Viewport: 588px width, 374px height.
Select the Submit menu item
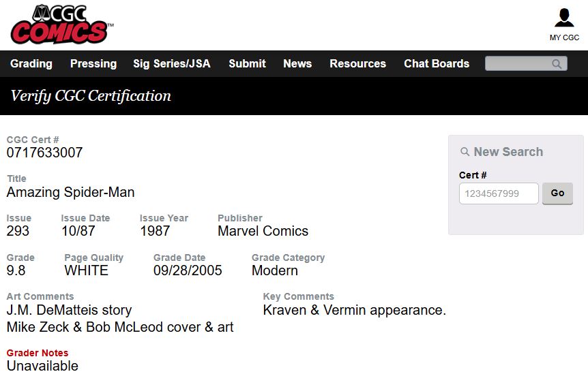pos(247,63)
